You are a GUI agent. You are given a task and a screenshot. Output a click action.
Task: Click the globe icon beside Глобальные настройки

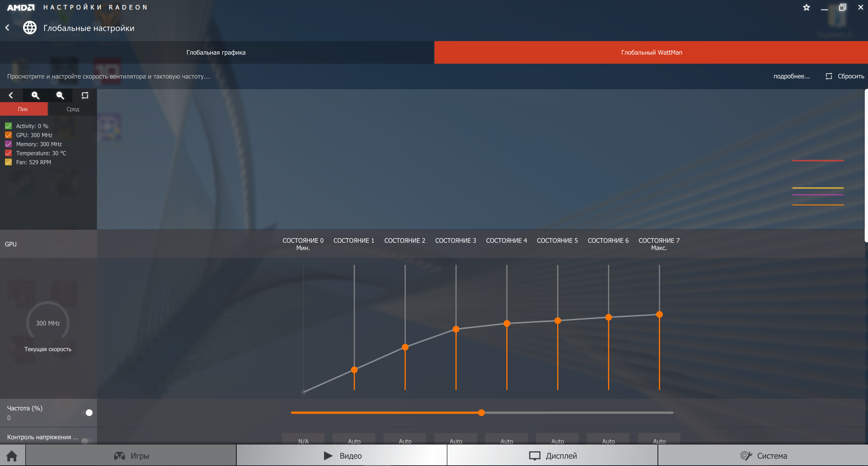30,28
